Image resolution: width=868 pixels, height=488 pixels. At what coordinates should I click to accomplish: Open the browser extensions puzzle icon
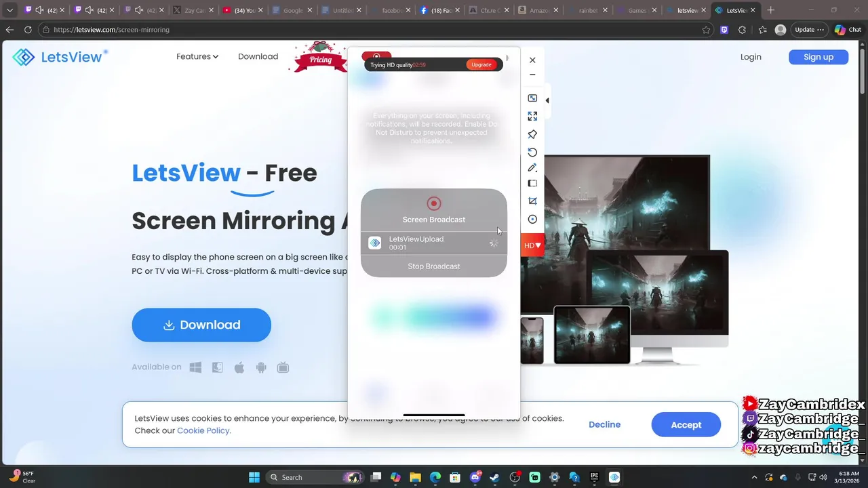click(x=742, y=30)
